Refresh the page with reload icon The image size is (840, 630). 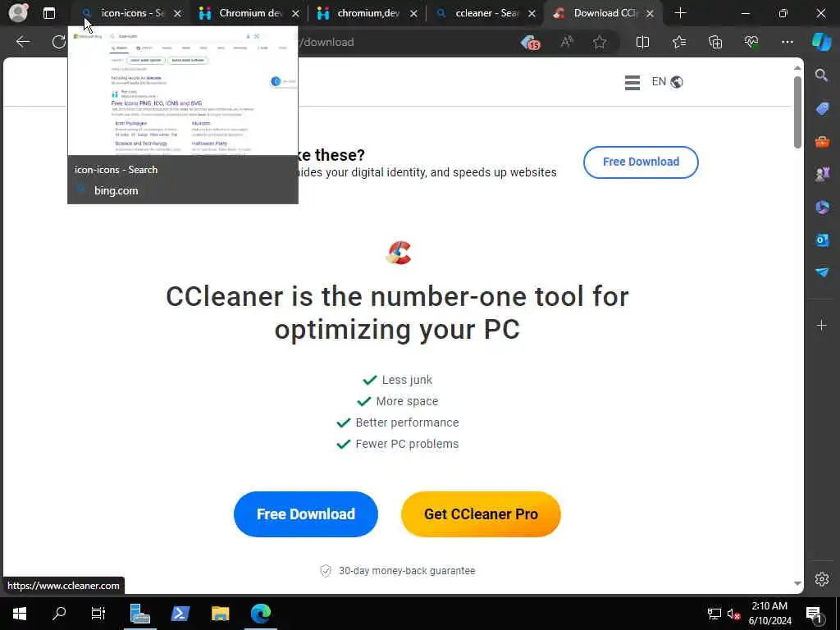tap(58, 42)
